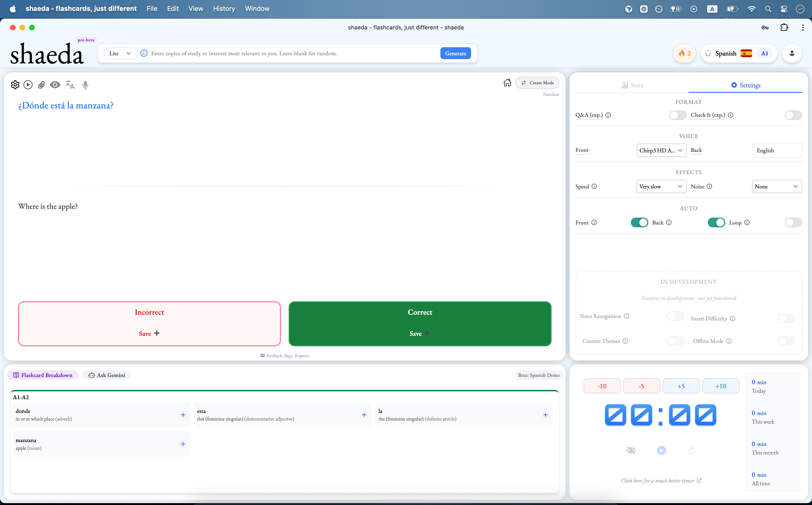Open the user profile icon
The image size is (812, 505).
[792, 53]
